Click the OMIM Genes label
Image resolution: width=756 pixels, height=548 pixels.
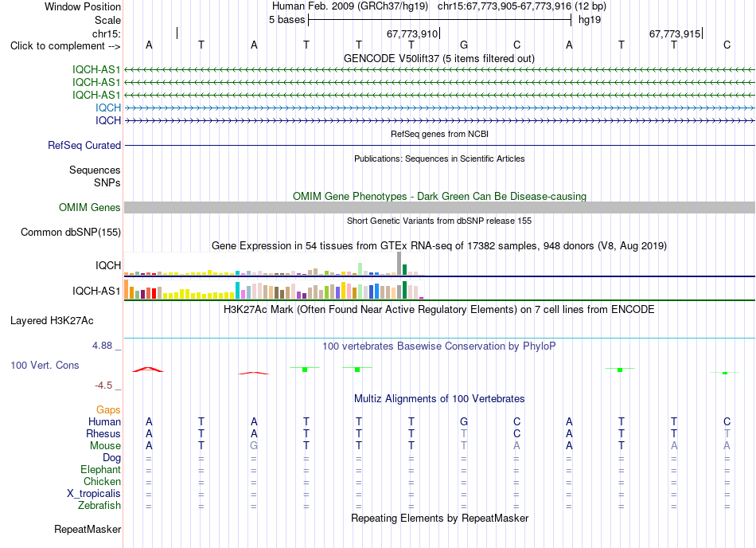[90, 207]
